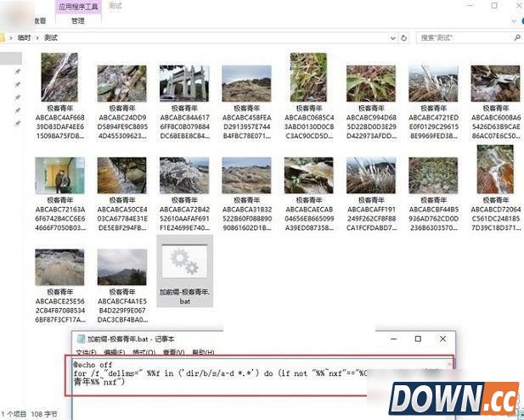524x420 pixels.
Task: Open the 帮助(H) menu in Notepad
Action: coord(203,352)
